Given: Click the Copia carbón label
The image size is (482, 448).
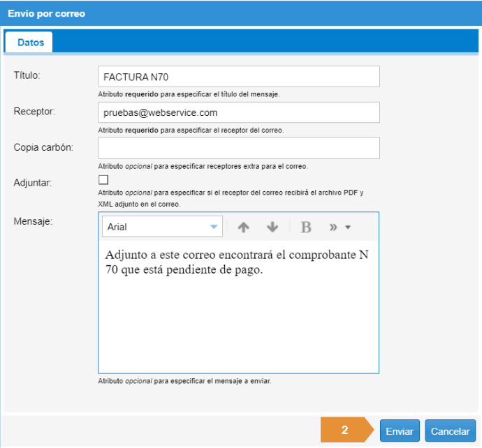Looking at the screenshot, I should [44, 147].
